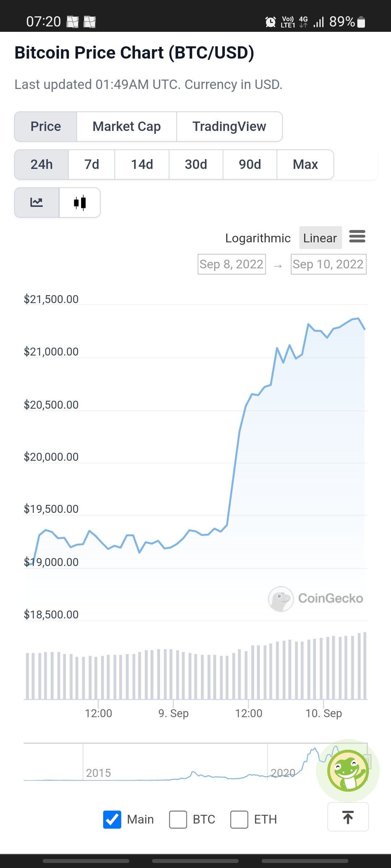391x868 pixels.
Task: Enable the BTC checkbox
Action: pyautogui.click(x=178, y=819)
